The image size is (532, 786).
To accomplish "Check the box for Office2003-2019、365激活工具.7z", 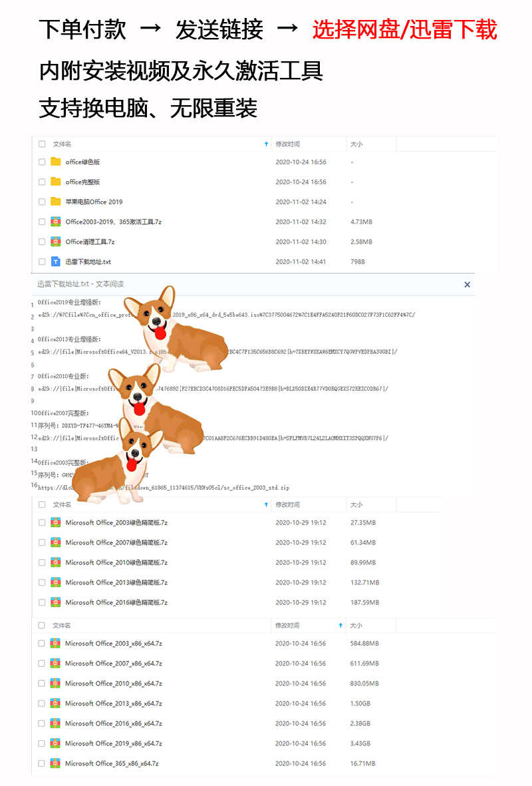I will click(x=42, y=222).
